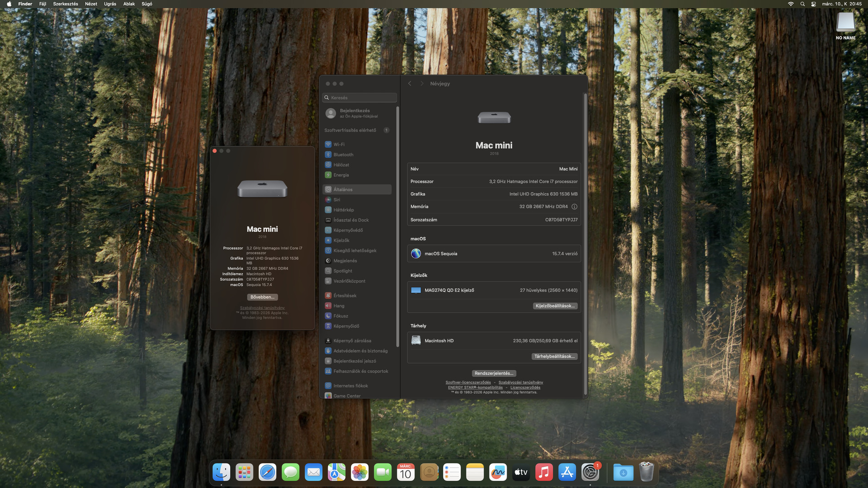Open Szoftver-licencszerződés link
The height and width of the screenshot is (488, 868).
point(468,382)
